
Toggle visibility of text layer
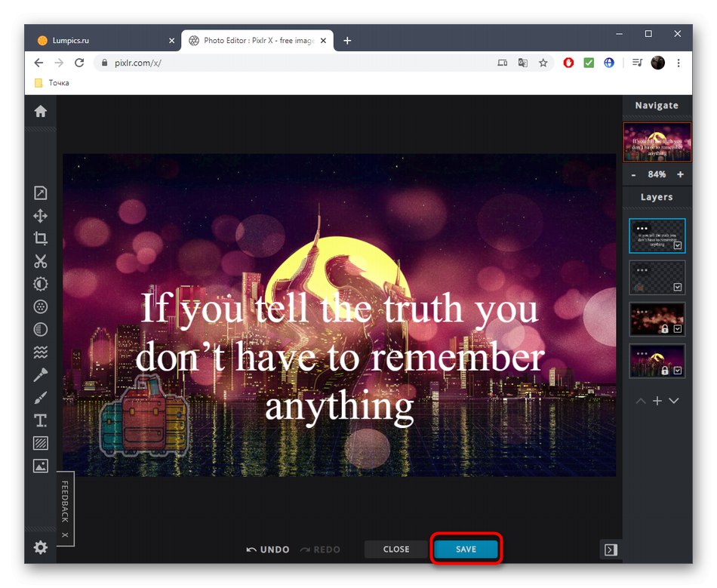tap(678, 245)
